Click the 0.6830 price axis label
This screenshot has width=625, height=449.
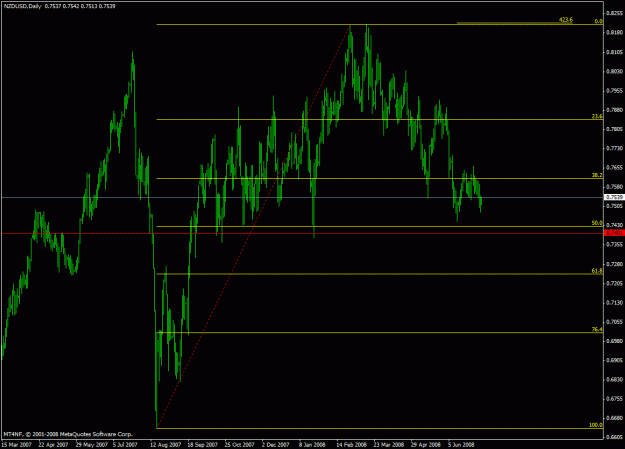[x=614, y=380]
